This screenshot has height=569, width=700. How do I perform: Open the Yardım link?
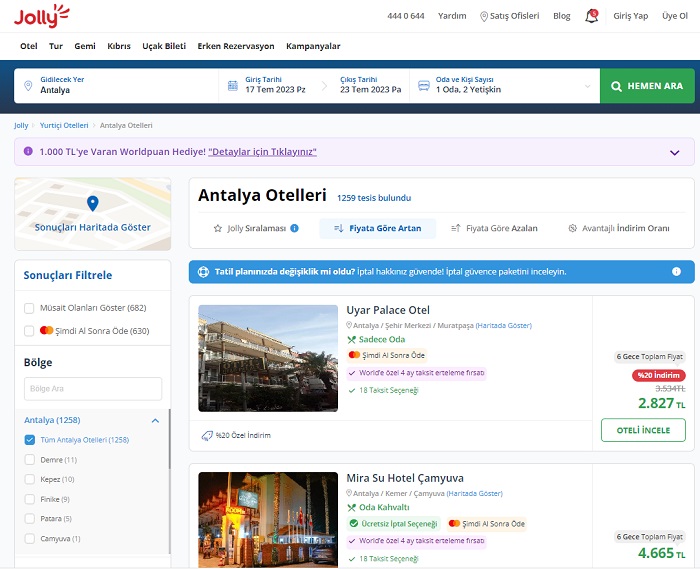[x=452, y=16]
